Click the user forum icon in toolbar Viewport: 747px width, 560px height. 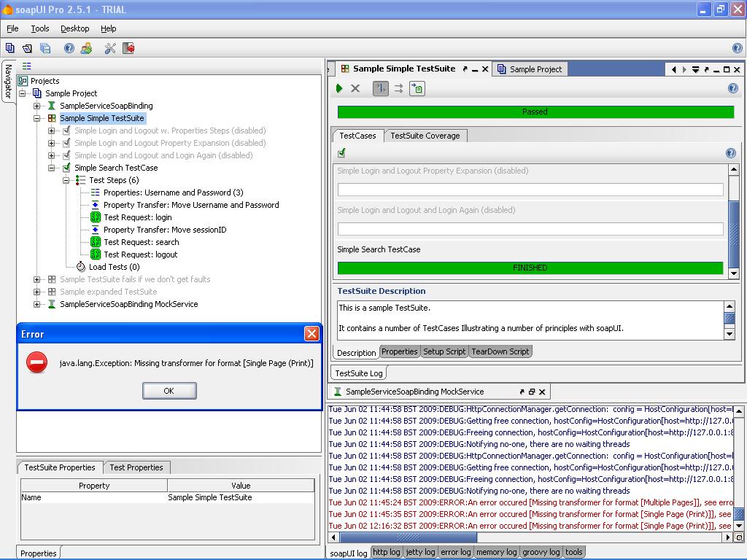[86, 48]
